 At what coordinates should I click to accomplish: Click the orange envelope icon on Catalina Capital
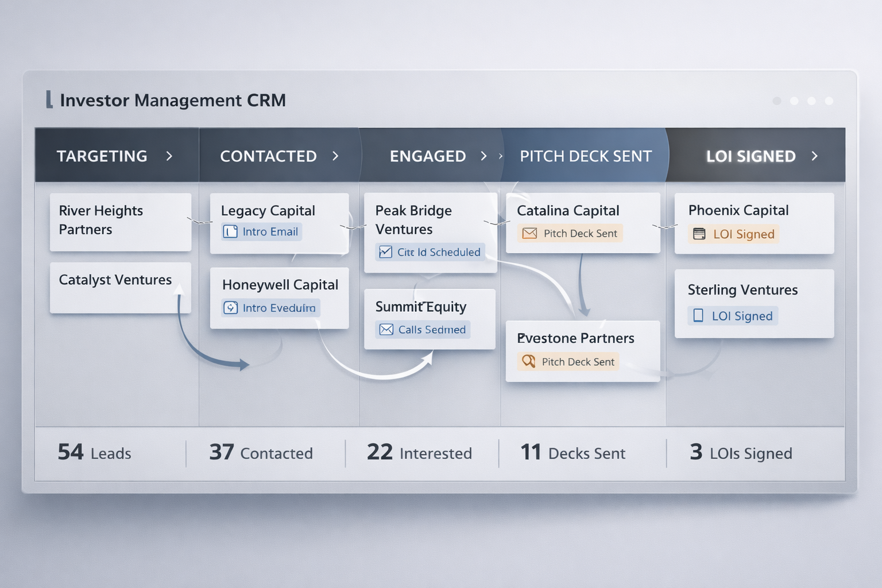[x=529, y=233]
